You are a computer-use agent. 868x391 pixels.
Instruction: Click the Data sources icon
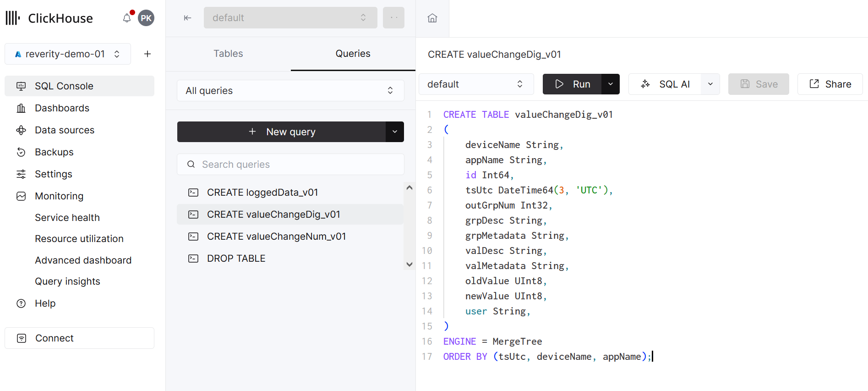(x=21, y=130)
